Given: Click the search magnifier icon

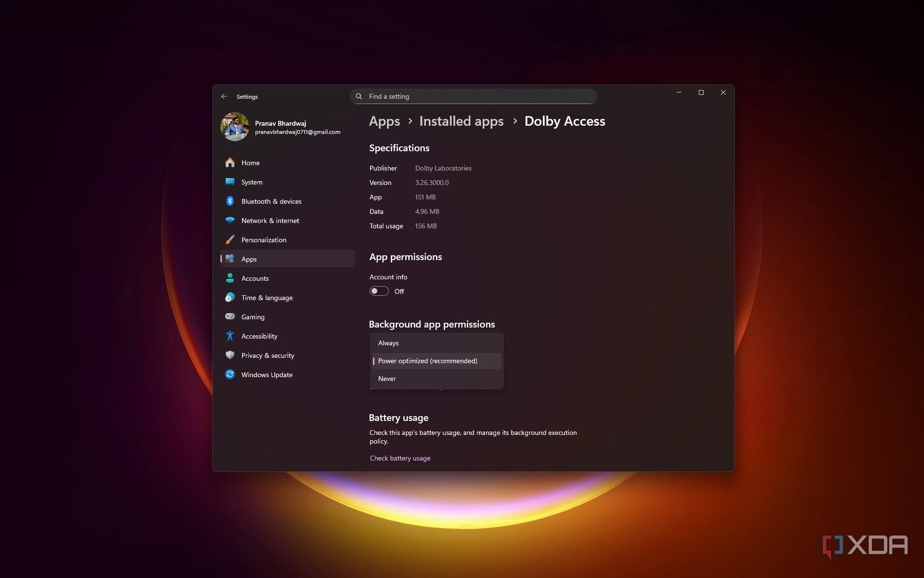Looking at the screenshot, I should pos(359,96).
